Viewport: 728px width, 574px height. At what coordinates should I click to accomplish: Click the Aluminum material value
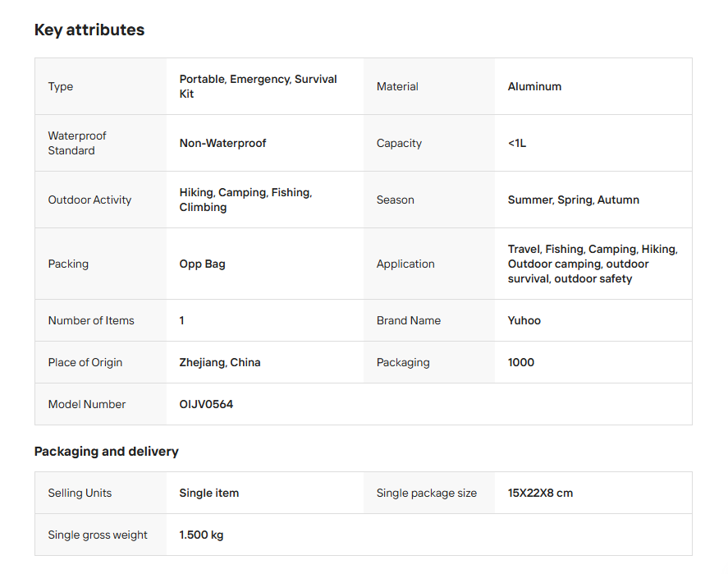pos(534,87)
